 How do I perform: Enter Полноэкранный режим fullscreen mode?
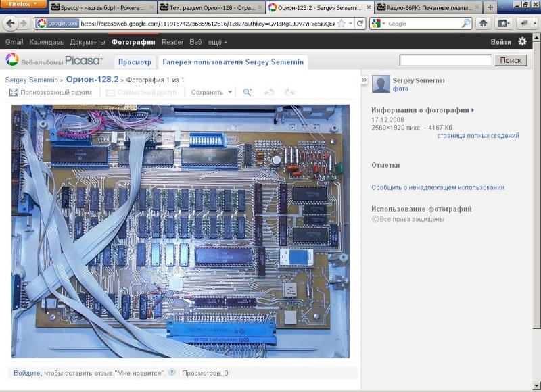(x=51, y=92)
